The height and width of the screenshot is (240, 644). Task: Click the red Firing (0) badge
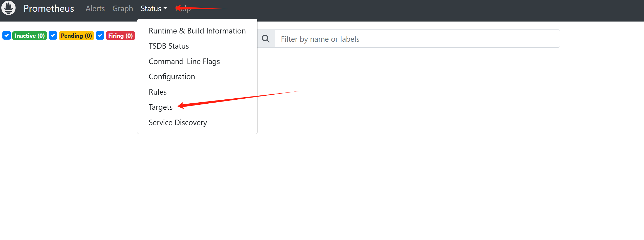(120, 36)
